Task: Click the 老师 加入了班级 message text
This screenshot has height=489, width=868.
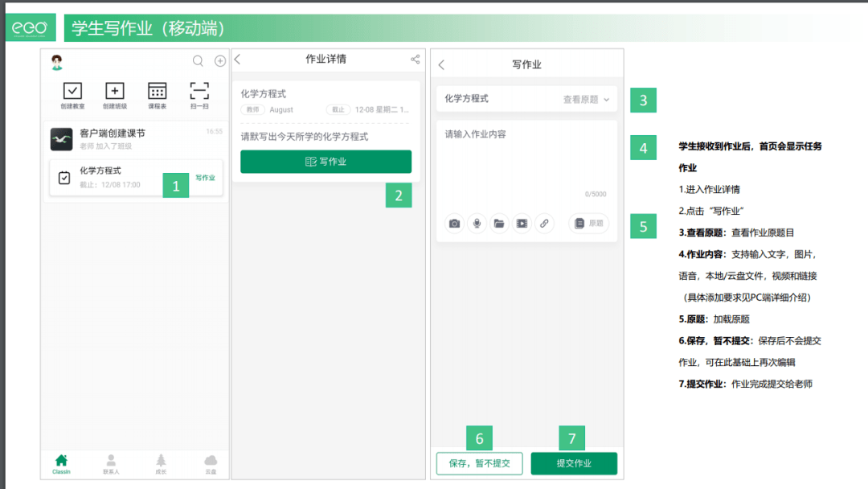Action: pos(106,146)
